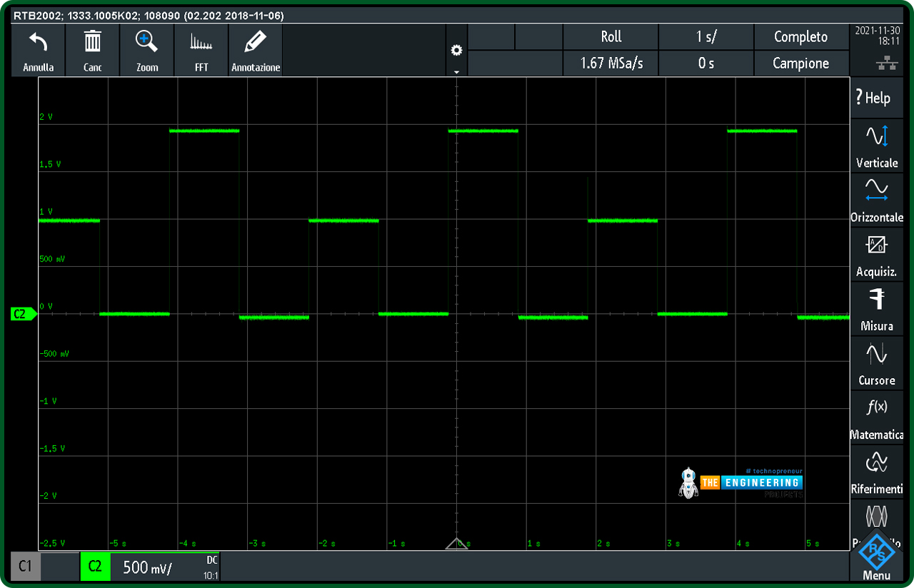This screenshot has width=914, height=588.
Task: Open the Acquisiz. acquisition menu
Action: (x=876, y=255)
